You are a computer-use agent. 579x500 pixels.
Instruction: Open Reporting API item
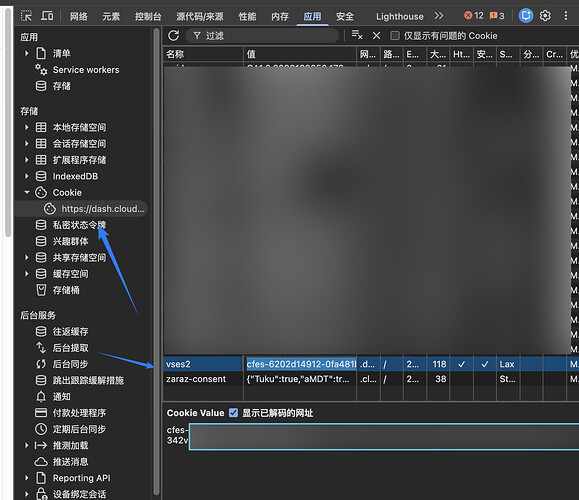coord(81,478)
